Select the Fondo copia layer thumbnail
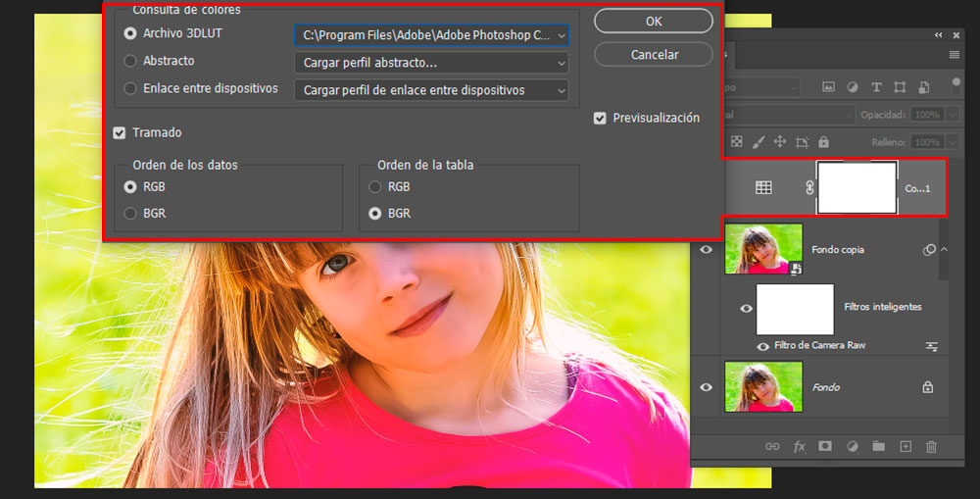 (763, 249)
